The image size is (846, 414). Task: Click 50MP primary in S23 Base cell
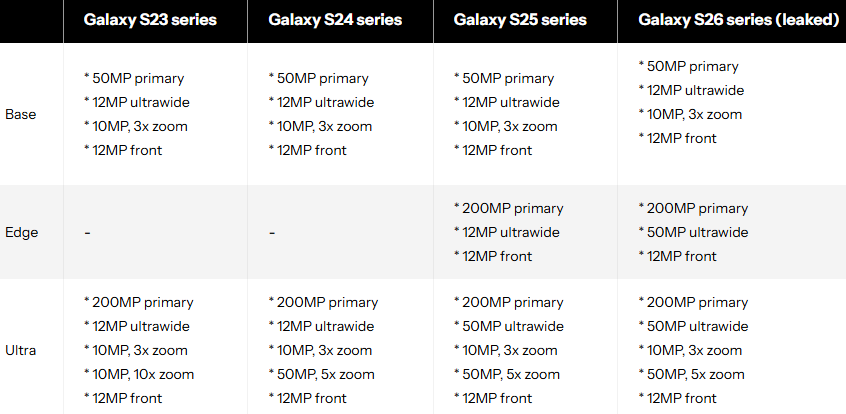[x=138, y=78]
